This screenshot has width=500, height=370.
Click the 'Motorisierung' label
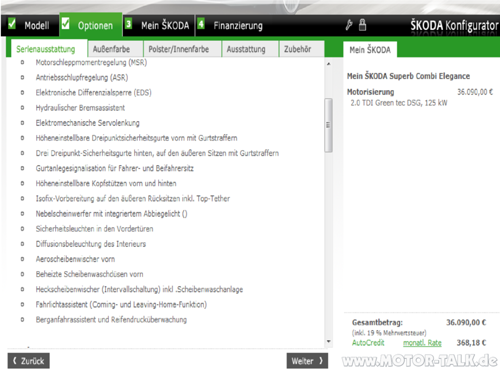tap(370, 92)
